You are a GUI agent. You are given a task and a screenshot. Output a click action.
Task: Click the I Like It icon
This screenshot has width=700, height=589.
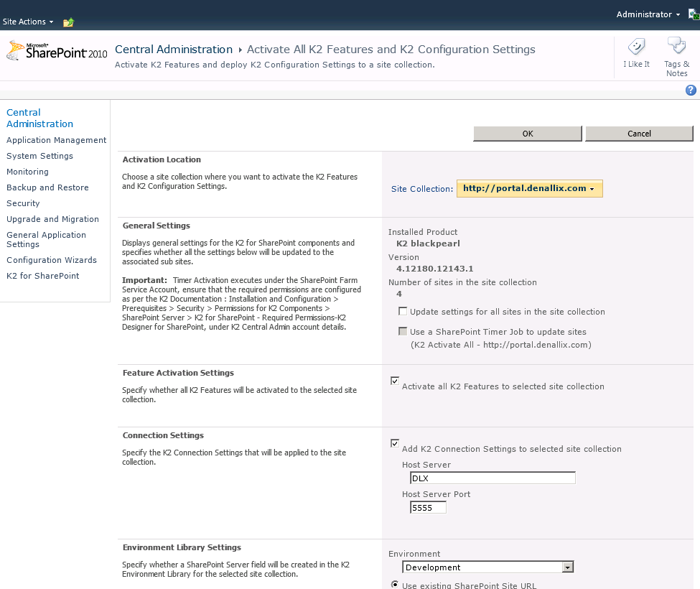636,48
